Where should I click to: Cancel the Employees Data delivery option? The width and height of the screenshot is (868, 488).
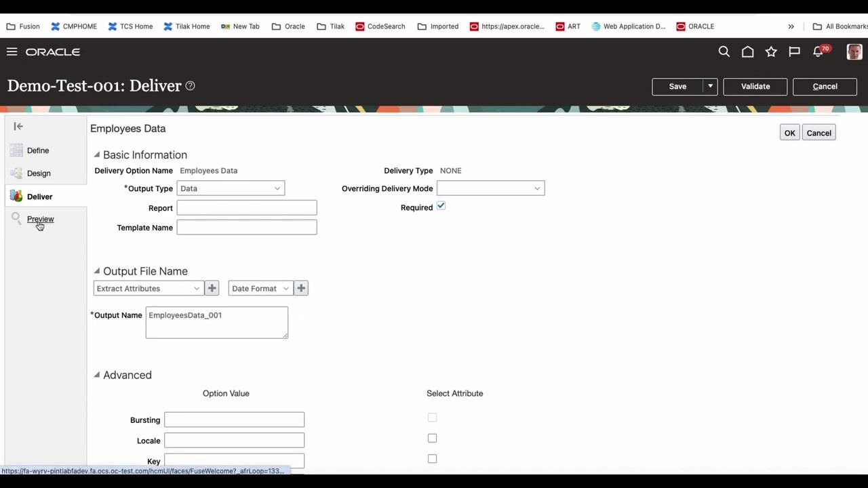point(819,133)
